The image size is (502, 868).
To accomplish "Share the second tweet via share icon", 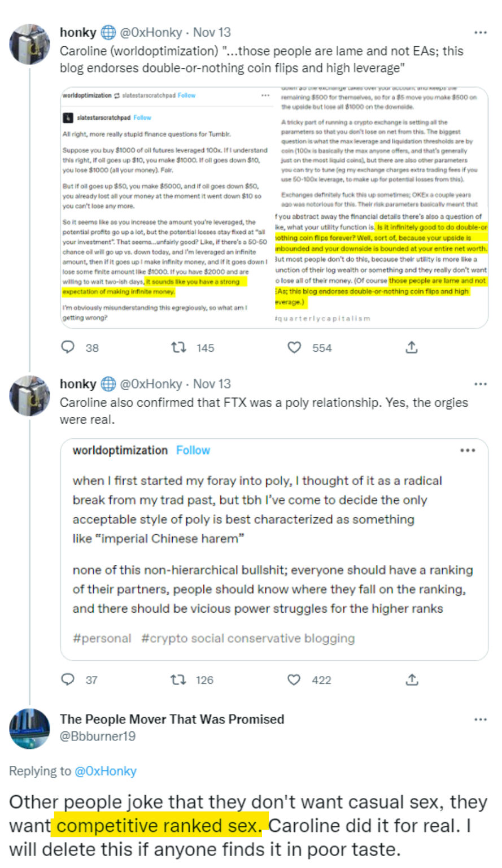I will (412, 679).
